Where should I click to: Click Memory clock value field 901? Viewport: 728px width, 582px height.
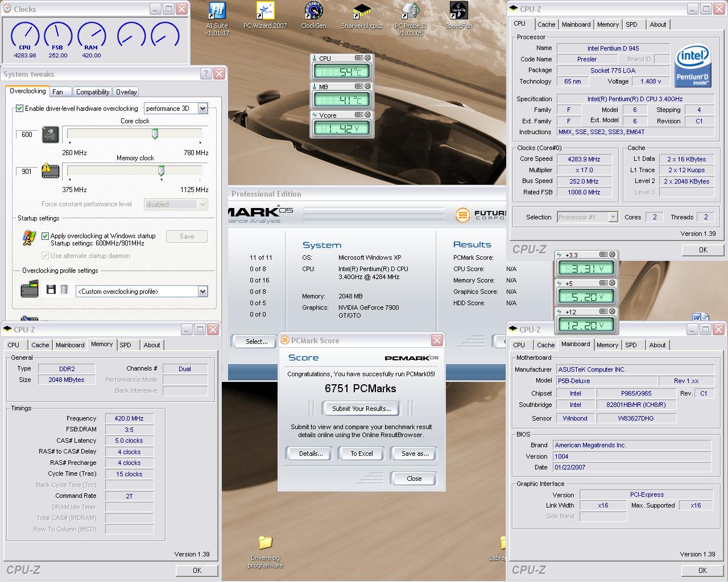(x=27, y=171)
